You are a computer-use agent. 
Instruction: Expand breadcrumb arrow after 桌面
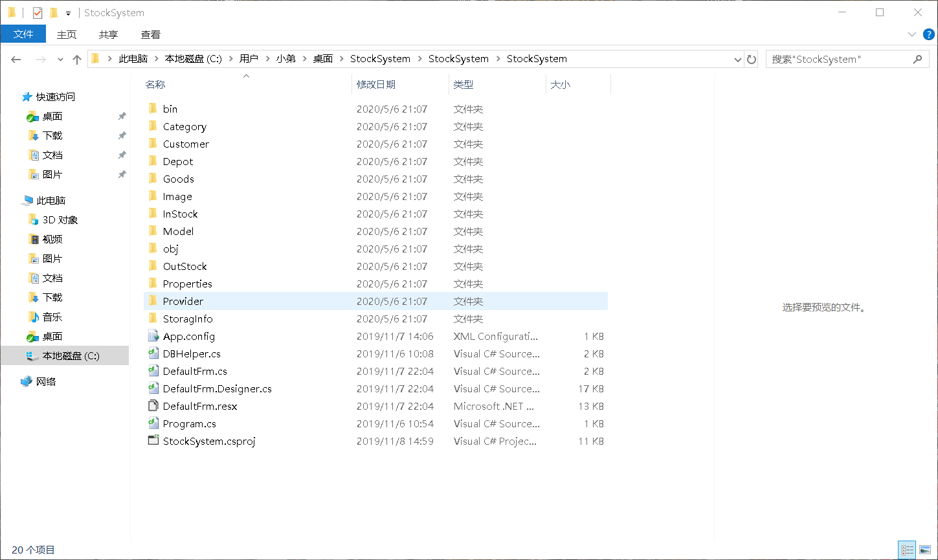[x=341, y=59]
